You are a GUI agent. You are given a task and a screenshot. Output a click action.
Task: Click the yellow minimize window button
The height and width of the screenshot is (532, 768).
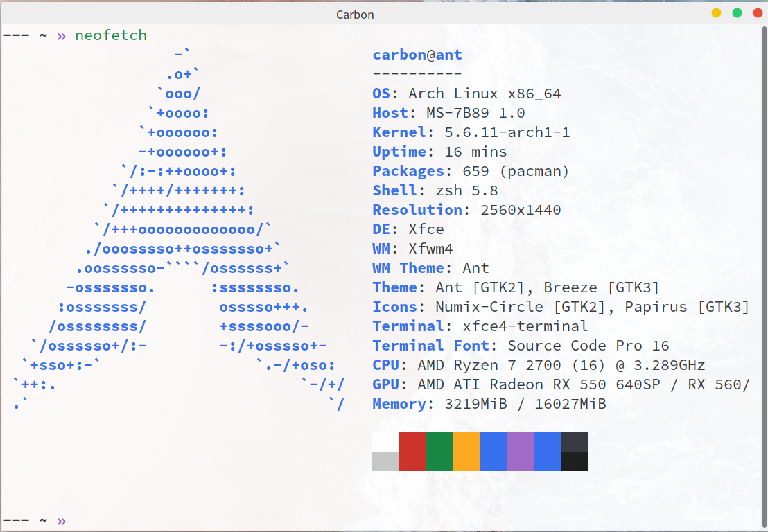(x=716, y=13)
